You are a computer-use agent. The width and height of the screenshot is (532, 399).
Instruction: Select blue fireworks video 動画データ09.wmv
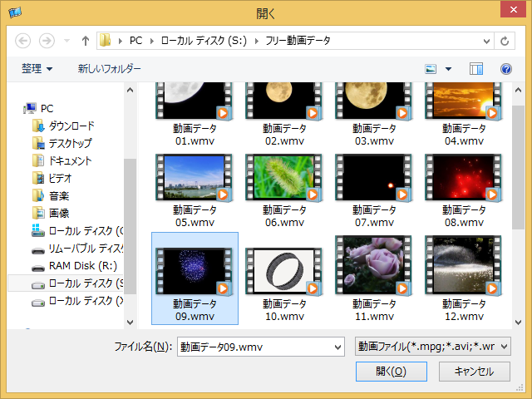click(x=195, y=278)
